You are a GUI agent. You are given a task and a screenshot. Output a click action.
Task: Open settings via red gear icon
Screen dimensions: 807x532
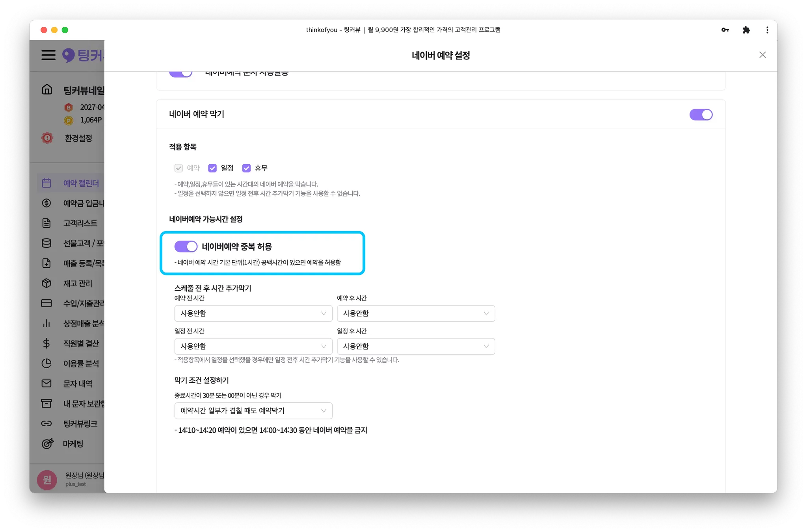(x=47, y=138)
